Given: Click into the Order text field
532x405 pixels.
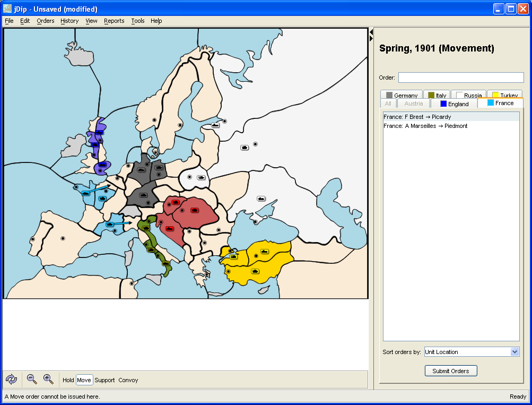Looking at the screenshot, I should [x=461, y=77].
